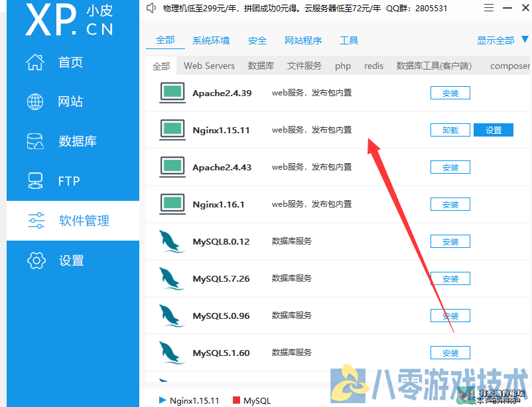This screenshot has height=407, width=532.
Task: Install MySQL5.7.26 via 安装 button
Action: (x=450, y=279)
